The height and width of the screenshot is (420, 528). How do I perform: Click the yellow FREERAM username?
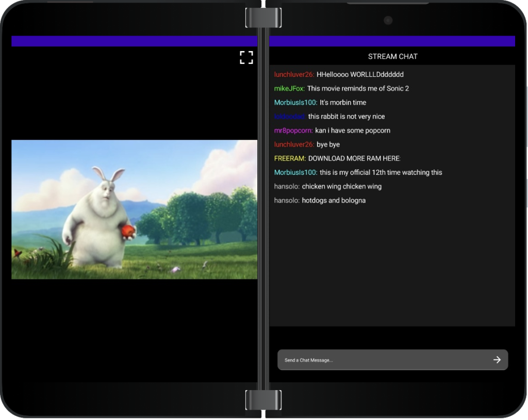(x=290, y=158)
